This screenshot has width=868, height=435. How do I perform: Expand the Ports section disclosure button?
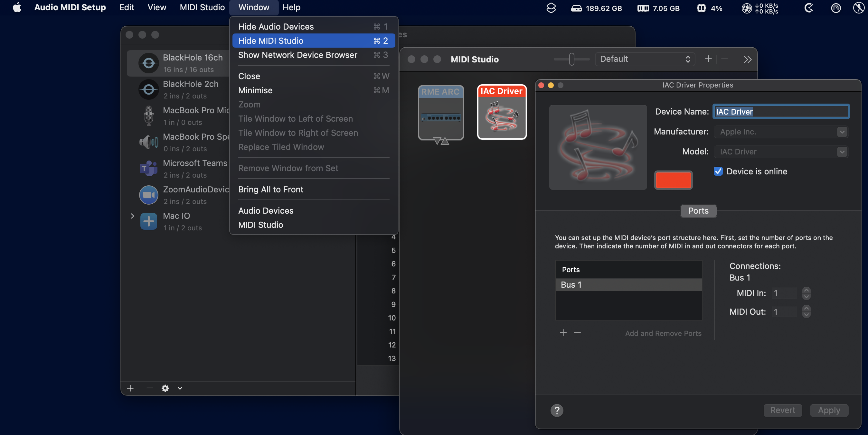pyautogui.click(x=698, y=211)
